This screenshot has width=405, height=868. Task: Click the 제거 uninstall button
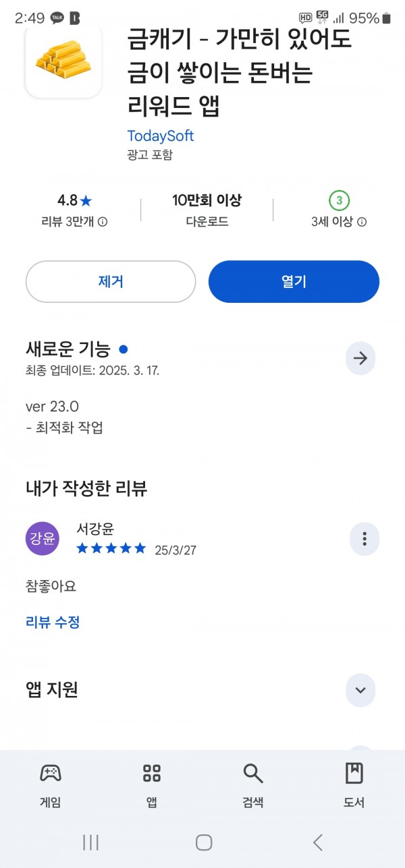click(111, 281)
